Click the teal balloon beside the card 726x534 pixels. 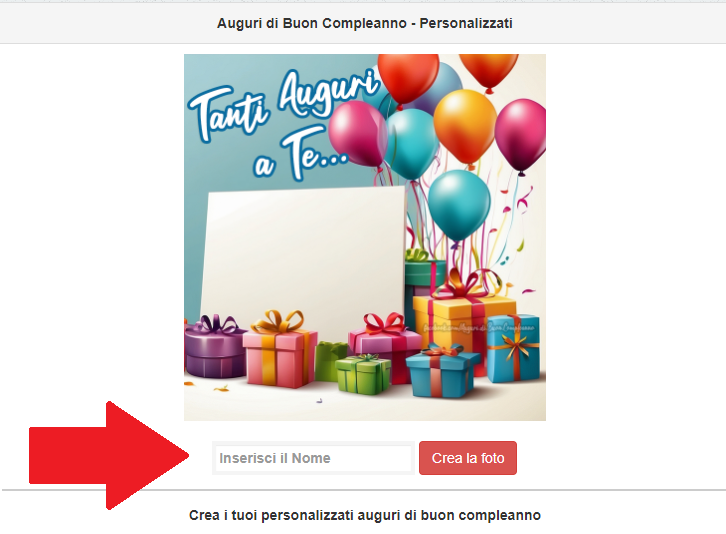[458, 205]
